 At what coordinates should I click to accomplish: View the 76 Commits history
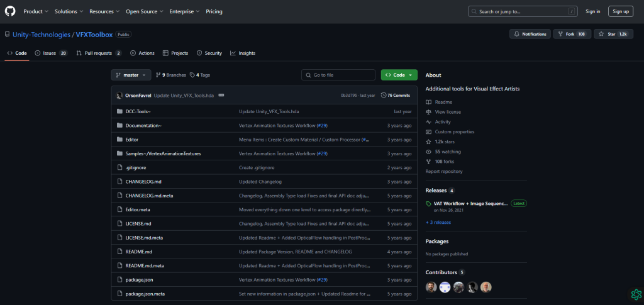[396, 95]
